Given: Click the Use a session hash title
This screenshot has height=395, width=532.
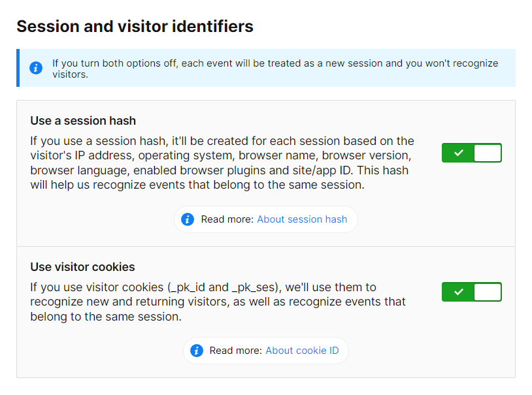Looking at the screenshot, I should (x=83, y=121).
